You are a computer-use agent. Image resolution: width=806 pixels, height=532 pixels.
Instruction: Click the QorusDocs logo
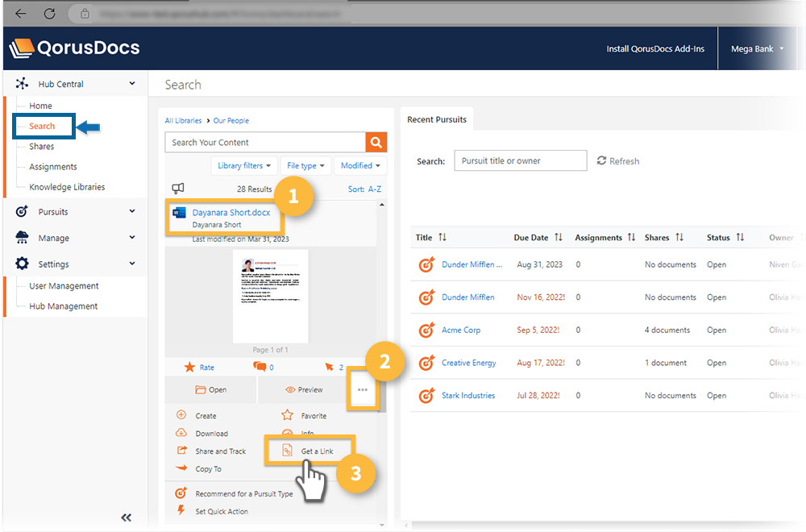click(x=74, y=48)
